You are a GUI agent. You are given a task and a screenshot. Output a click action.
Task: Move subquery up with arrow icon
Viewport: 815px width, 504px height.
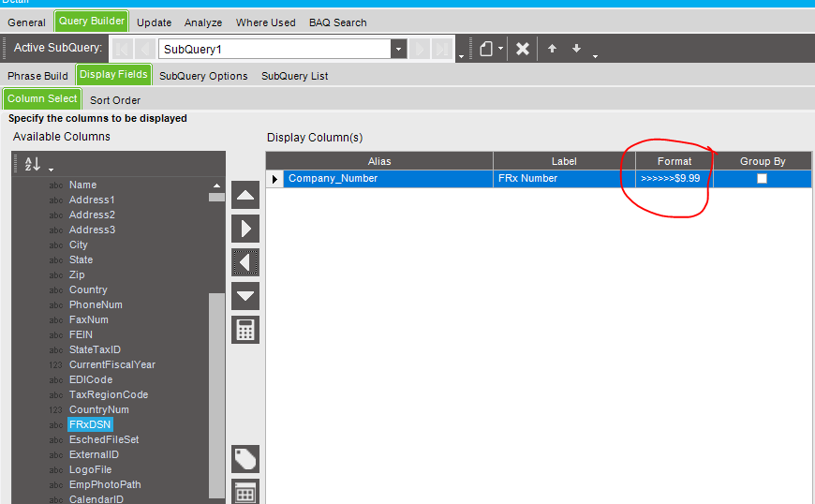tap(552, 49)
